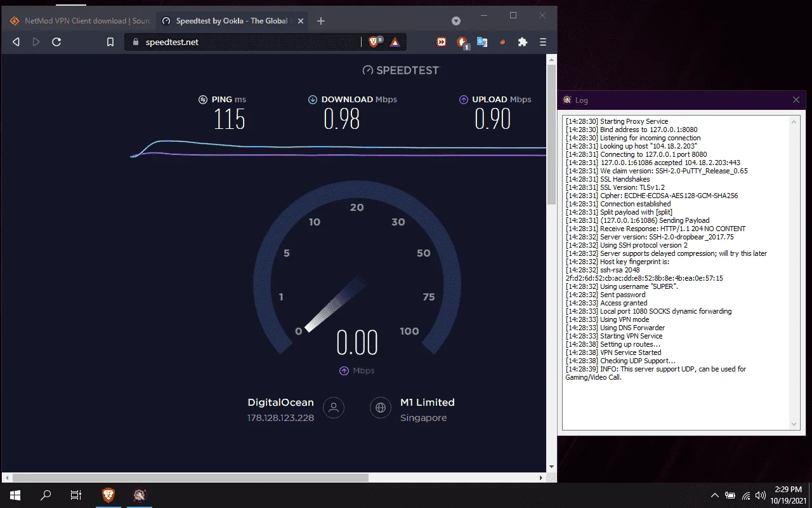Open the volume control in system tray
Viewport: 812px width, 508px height.
pyautogui.click(x=760, y=495)
